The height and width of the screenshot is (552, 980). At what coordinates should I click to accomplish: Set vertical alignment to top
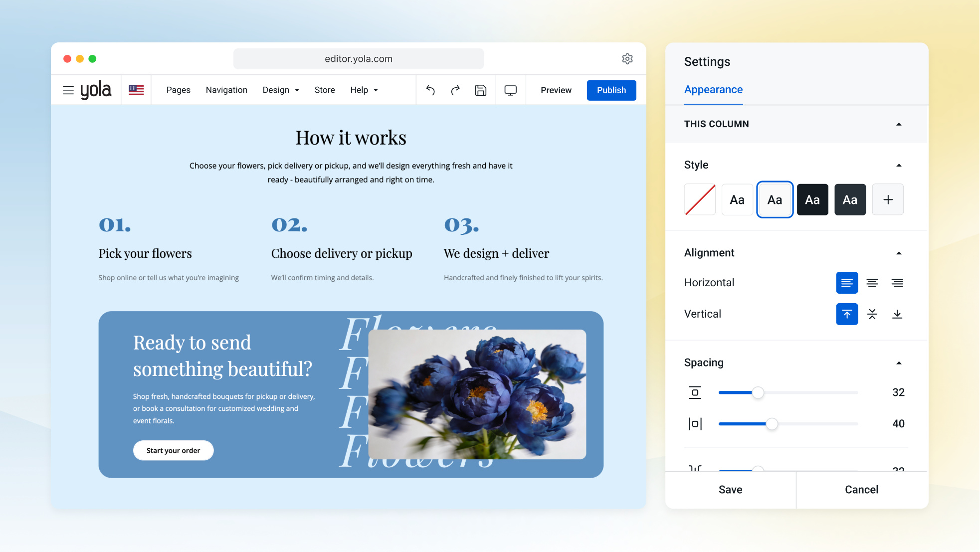click(847, 314)
